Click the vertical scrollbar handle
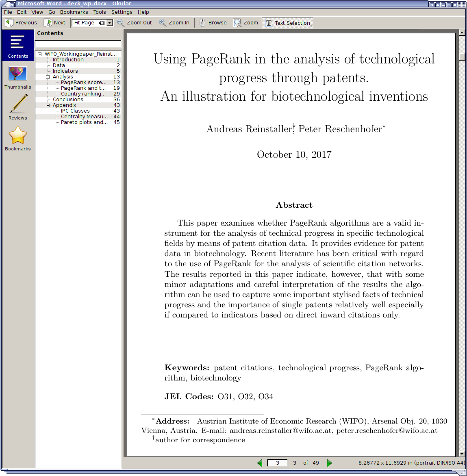The image size is (467, 476). coord(462,57)
